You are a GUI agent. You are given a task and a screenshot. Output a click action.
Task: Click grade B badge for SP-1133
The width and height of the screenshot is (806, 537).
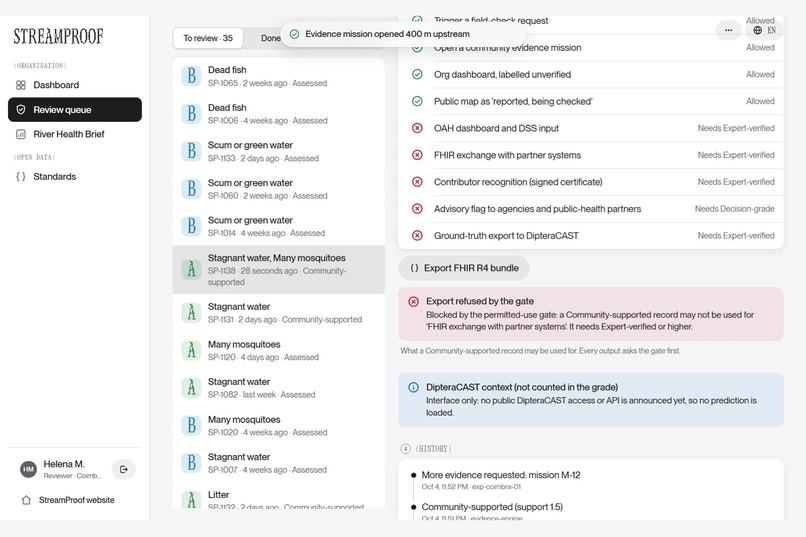pyautogui.click(x=191, y=151)
